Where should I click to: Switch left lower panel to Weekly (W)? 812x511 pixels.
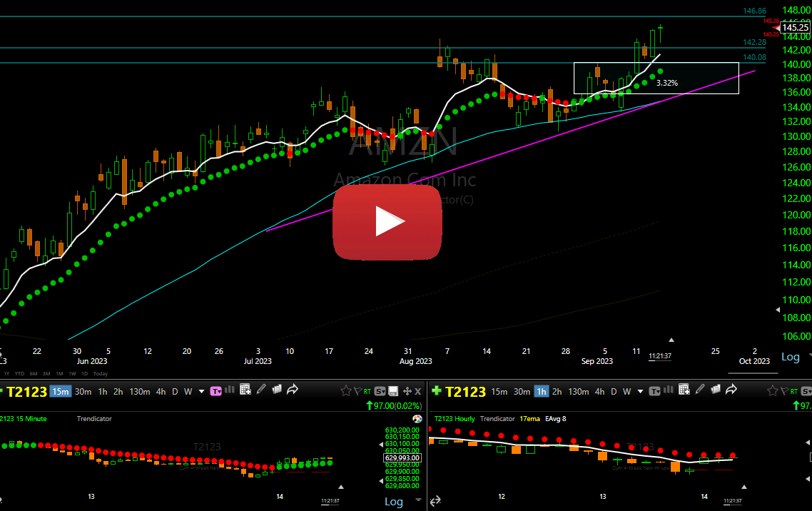[188, 391]
